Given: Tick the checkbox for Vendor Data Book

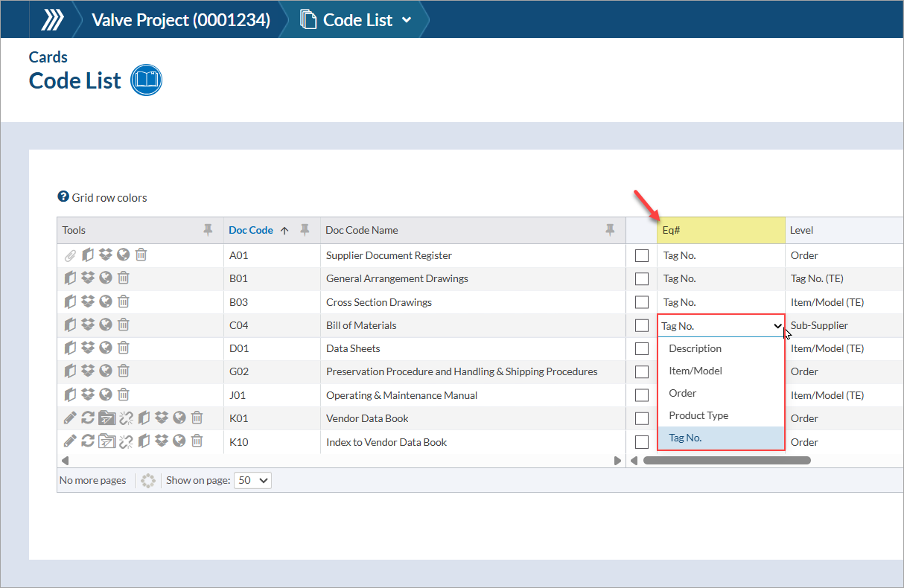Looking at the screenshot, I should pyautogui.click(x=642, y=418).
